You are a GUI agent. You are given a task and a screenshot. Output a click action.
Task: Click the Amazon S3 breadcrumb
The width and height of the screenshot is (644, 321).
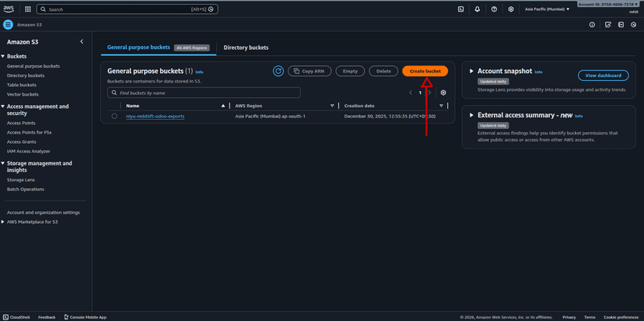(29, 25)
